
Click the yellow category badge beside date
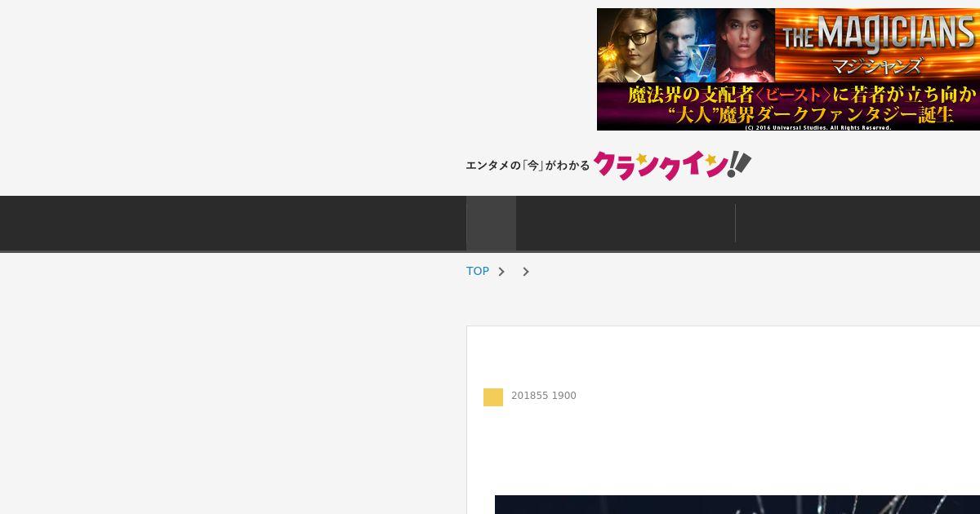[x=493, y=397]
